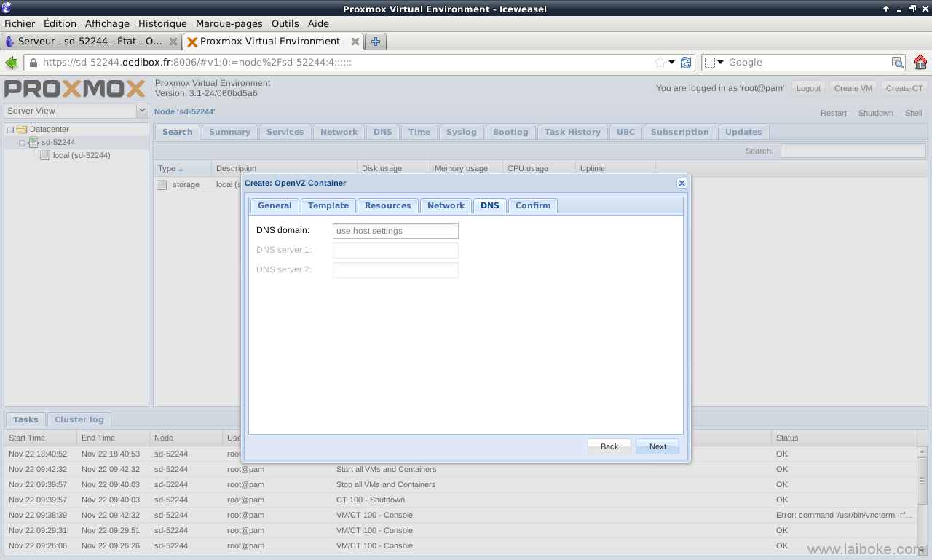Click the Back button in wizard
Image resolution: width=932 pixels, height=560 pixels.
609,446
